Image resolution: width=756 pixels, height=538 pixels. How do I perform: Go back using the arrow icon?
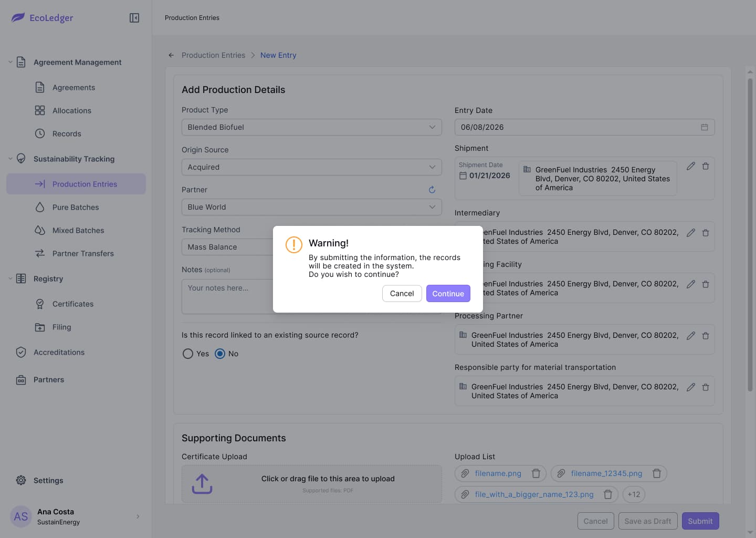[171, 55]
